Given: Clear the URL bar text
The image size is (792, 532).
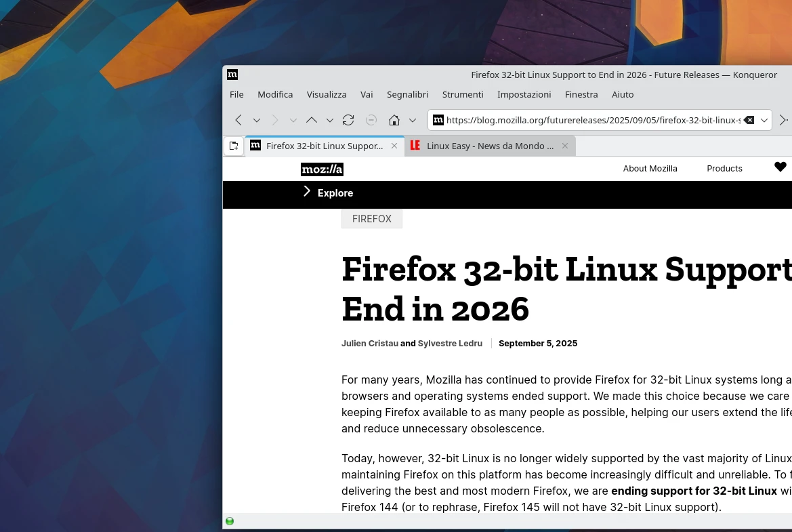Looking at the screenshot, I should point(749,120).
